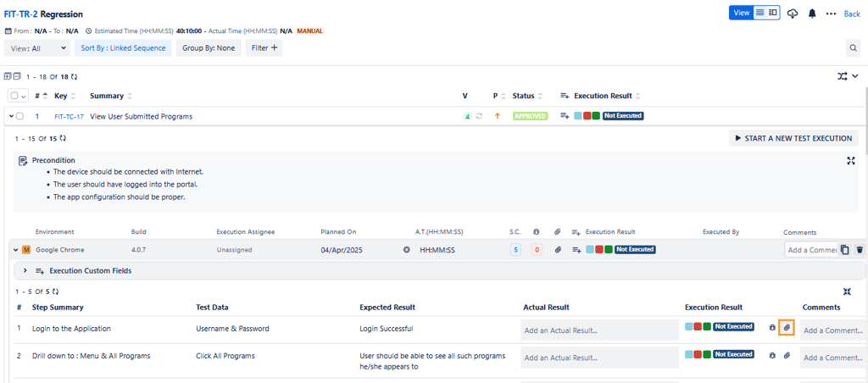The image size is (868, 383).
Task: Open the three-dots more options menu
Action: tap(831, 14)
